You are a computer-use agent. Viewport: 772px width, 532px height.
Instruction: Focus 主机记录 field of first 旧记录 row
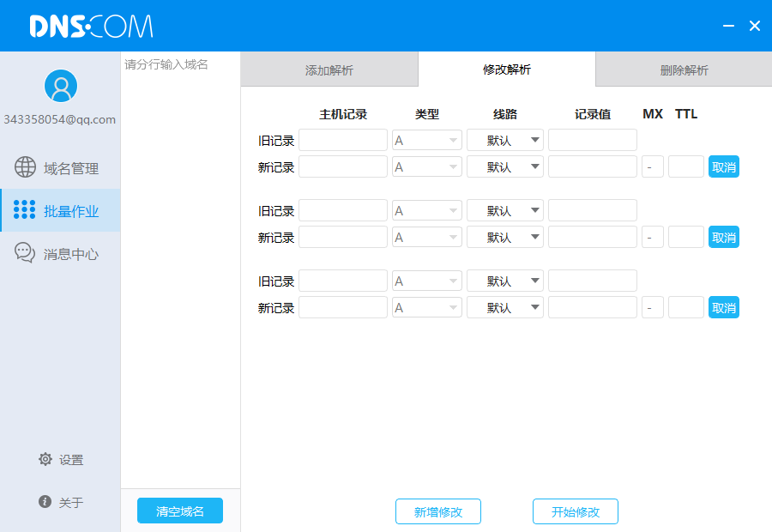343,141
